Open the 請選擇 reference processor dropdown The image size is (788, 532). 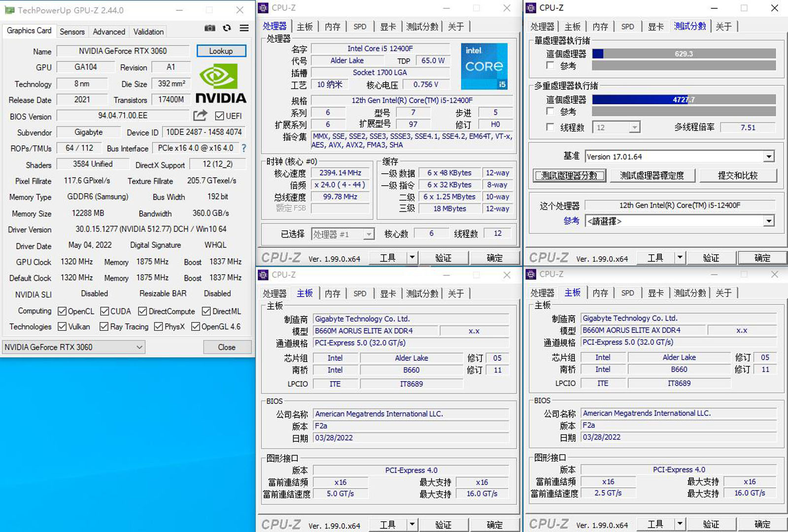[x=680, y=221]
